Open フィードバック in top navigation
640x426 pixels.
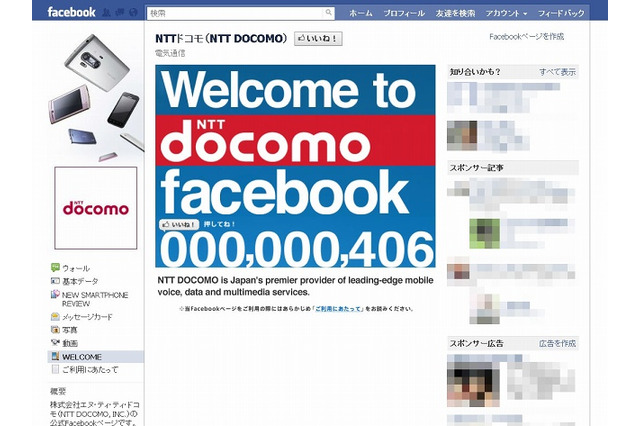pos(561,13)
